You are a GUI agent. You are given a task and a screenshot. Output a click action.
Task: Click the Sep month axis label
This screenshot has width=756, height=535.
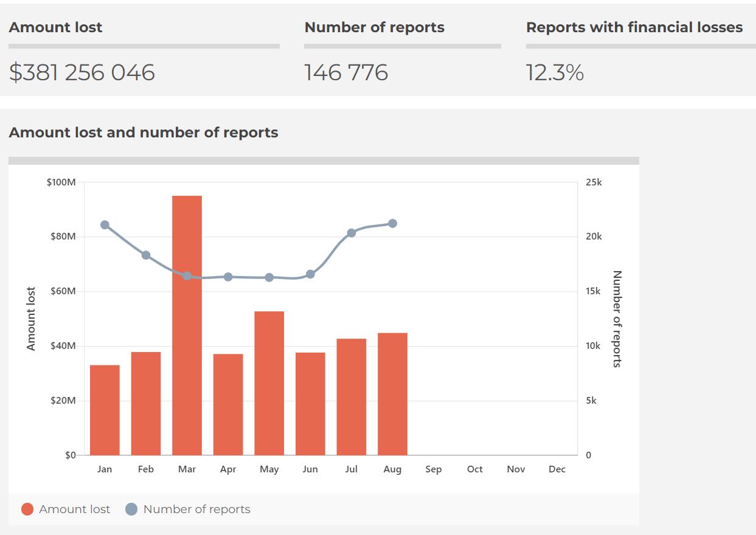(434, 469)
